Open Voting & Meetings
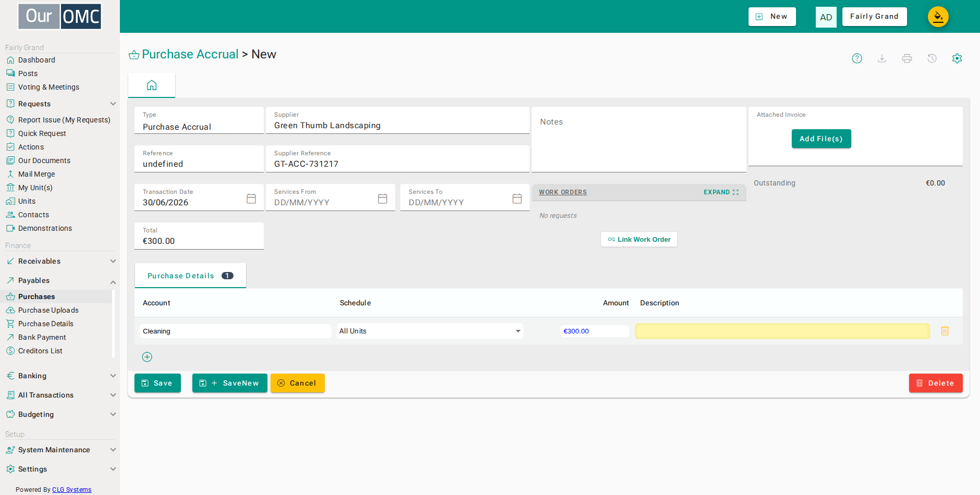The image size is (980, 495). (x=48, y=87)
